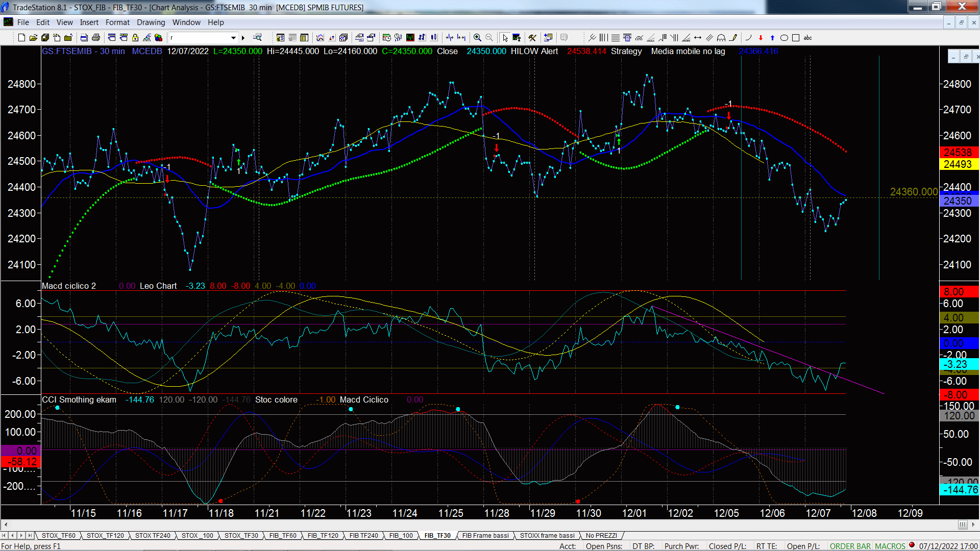Select the rectangle drawing tool

click(x=796, y=38)
